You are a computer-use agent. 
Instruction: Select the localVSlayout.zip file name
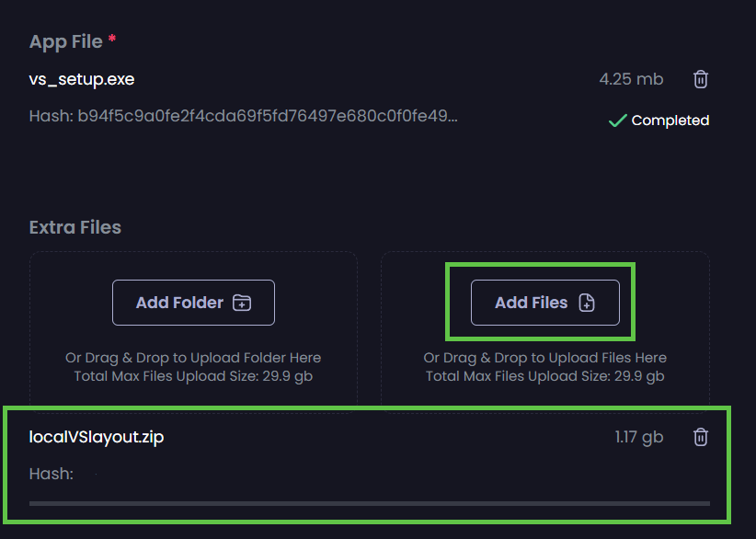[x=97, y=437]
